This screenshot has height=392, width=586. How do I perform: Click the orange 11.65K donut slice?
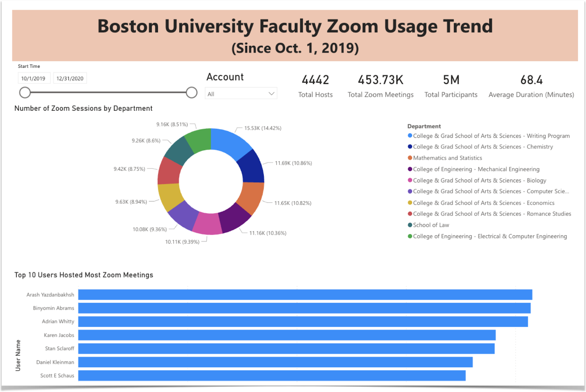pyautogui.click(x=251, y=197)
